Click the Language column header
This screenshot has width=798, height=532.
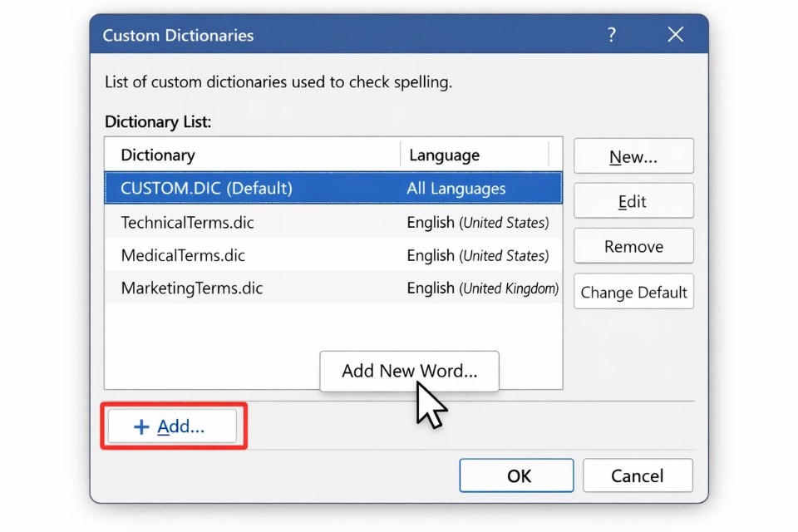point(444,154)
